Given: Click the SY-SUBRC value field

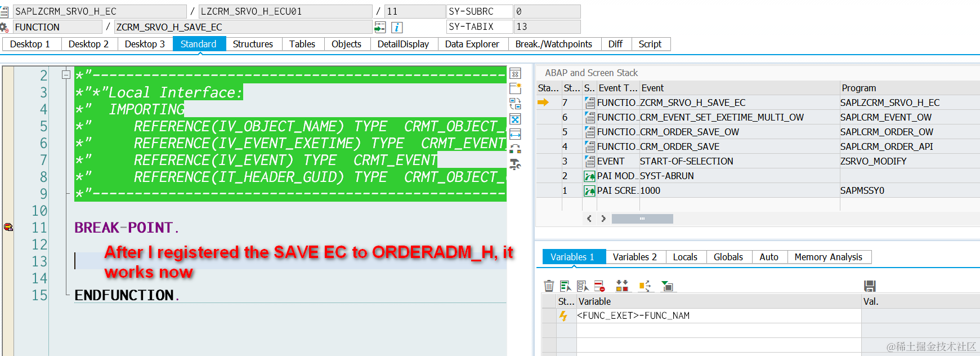Looking at the screenshot, I should 547,11.
